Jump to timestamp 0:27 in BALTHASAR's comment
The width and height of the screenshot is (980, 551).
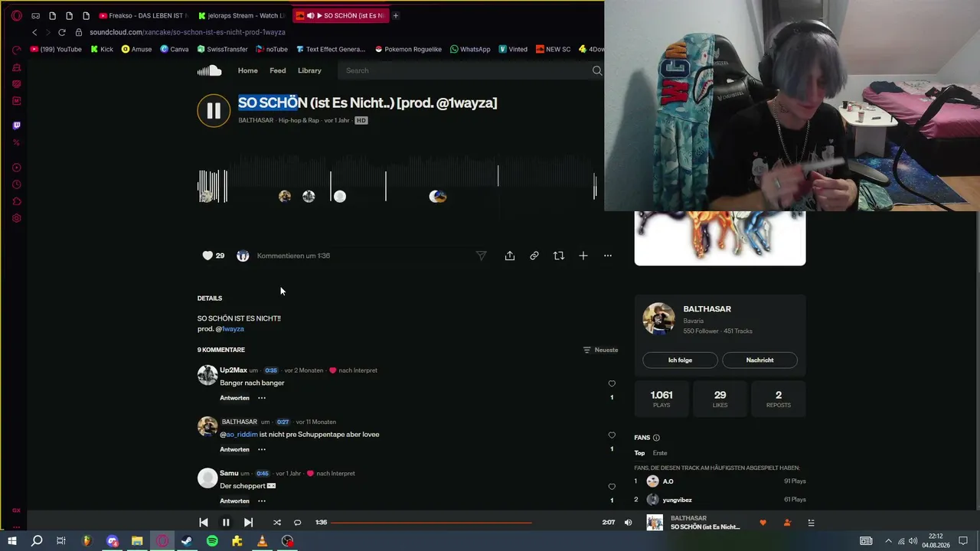(283, 422)
